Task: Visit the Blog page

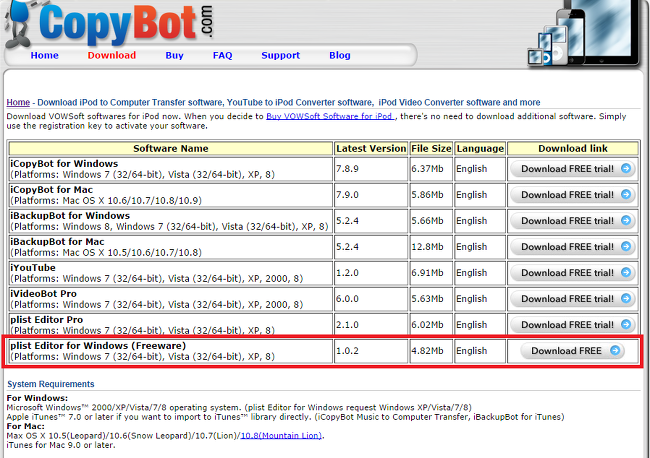Action: pos(340,55)
